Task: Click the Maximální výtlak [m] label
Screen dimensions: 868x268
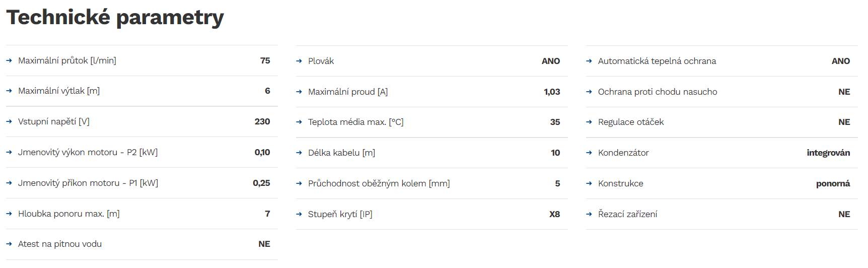Action: [x=59, y=91]
